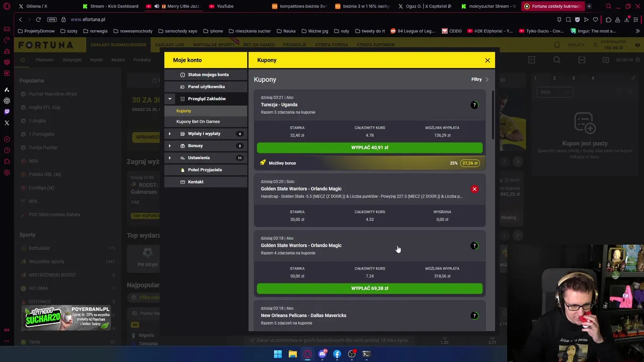Open sidebar settings gear icon
The image size is (644, 362).
7,172
